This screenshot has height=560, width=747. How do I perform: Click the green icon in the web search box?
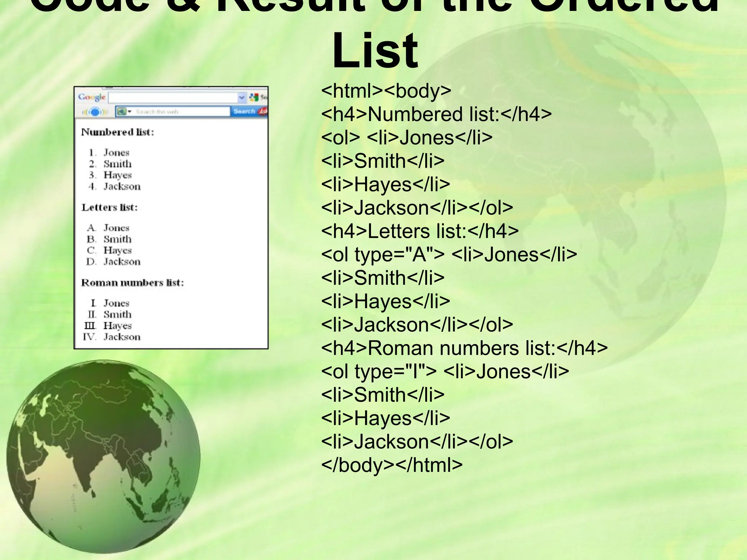click(122, 112)
